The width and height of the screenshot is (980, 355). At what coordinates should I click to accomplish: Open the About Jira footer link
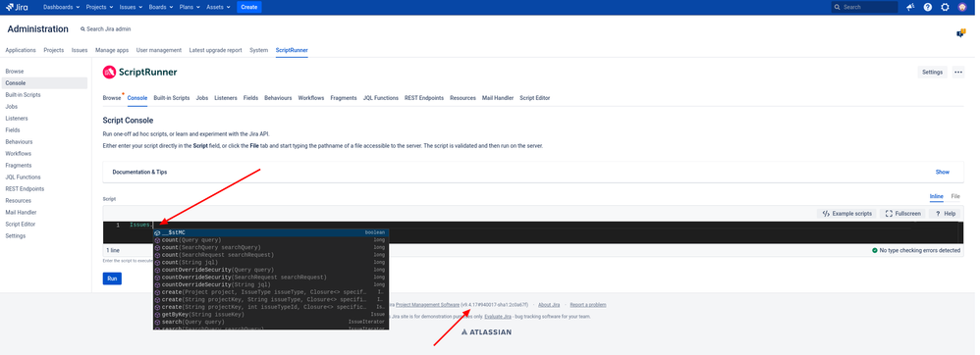click(x=549, y=305)
